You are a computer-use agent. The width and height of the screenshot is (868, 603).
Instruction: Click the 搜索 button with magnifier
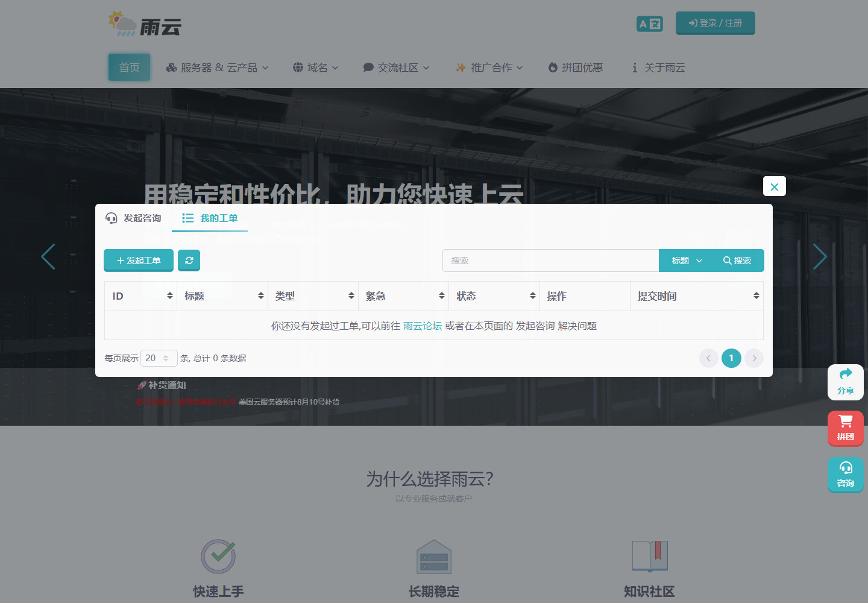pyautogui.click(x=737, y=260)
